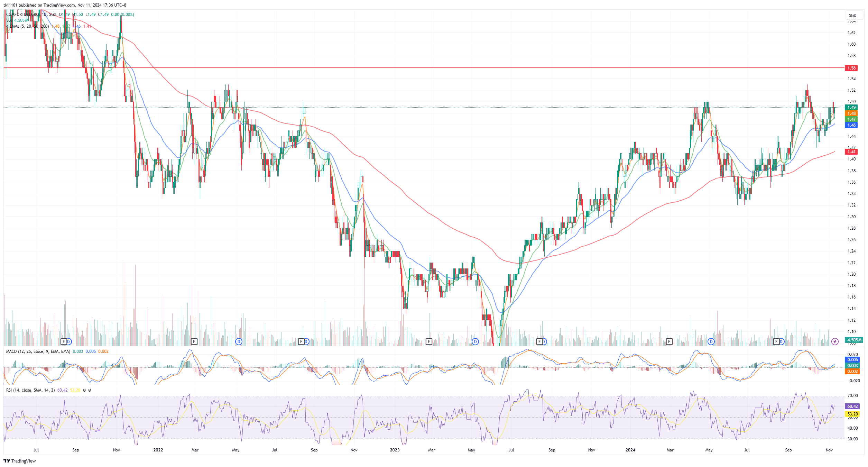Click the green 1.47 EMA axis label
Image resolution: width=868 pixels, height=467 pixels.
[851, 119]
